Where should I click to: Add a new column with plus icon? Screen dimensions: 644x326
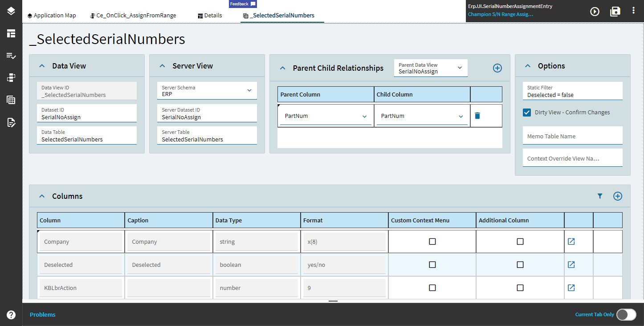(x=617, y=196)
